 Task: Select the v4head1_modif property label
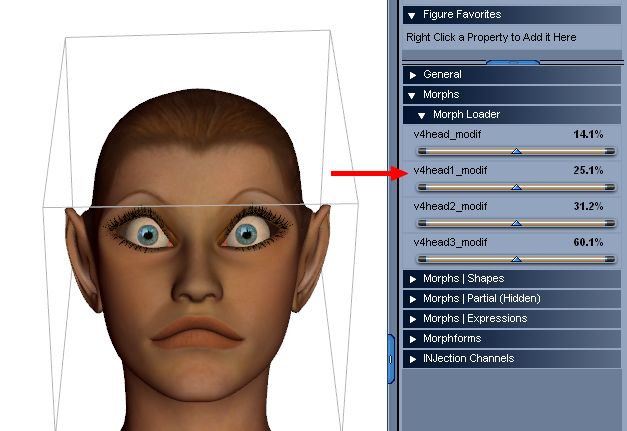click(450, 170)
